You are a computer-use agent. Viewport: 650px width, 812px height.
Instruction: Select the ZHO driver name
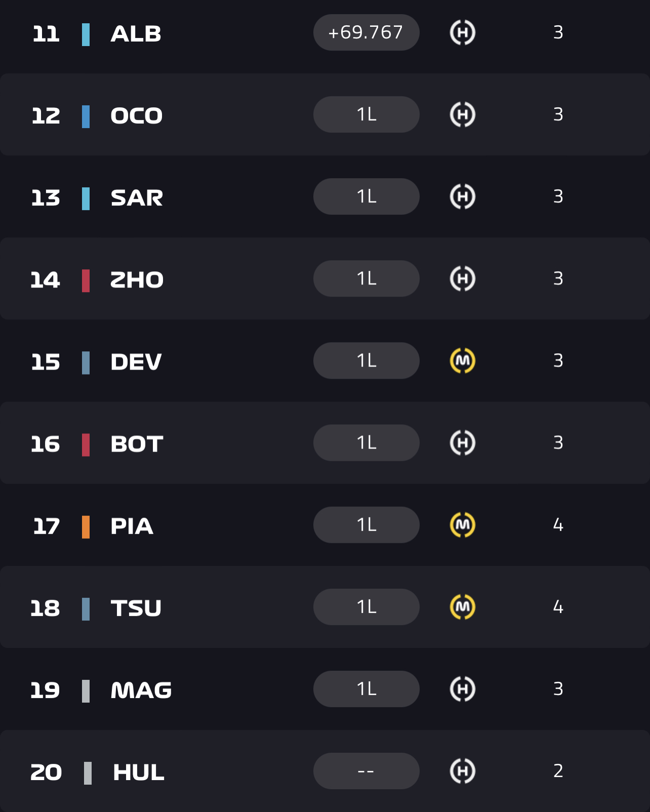point(137,280)
